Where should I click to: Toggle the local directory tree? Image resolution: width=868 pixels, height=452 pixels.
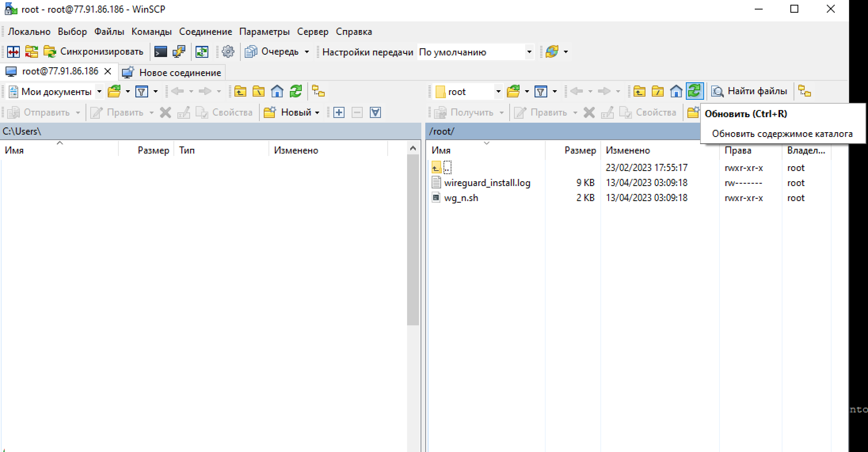click(x=318, y=92)
